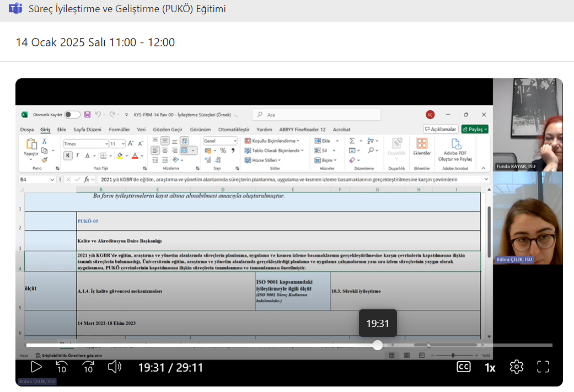Screen dimensions: 574x392
Task: Open video settings gear
Action: [516, 367]
